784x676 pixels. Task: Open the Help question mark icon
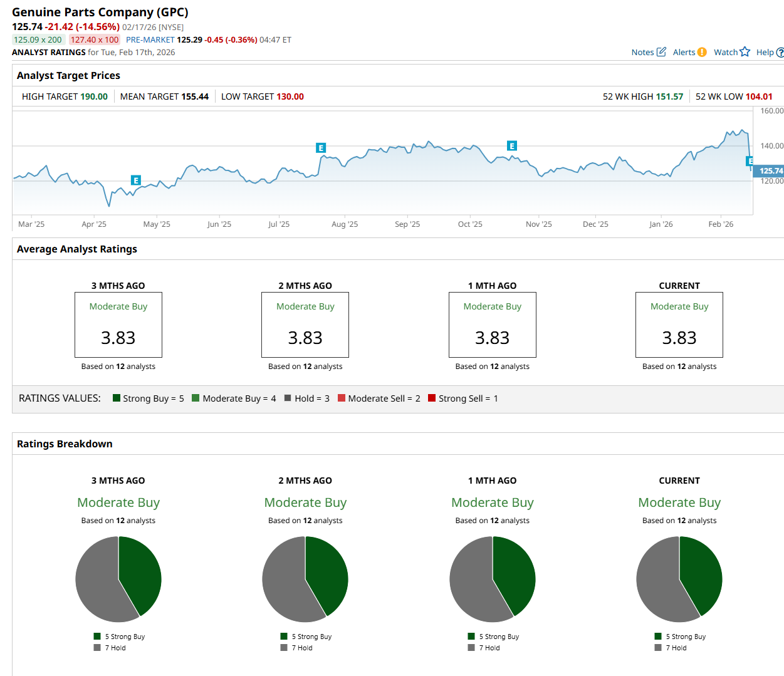pos(780,53)
